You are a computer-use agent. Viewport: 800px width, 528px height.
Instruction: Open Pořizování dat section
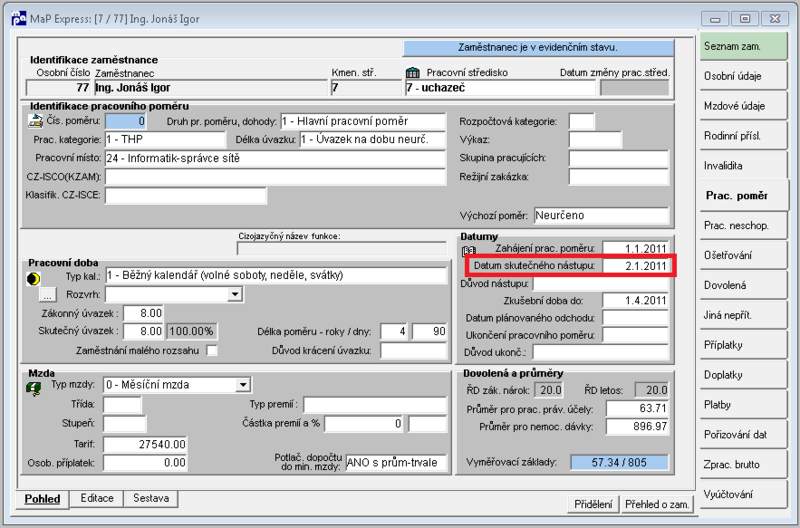(x=743, y=435)
